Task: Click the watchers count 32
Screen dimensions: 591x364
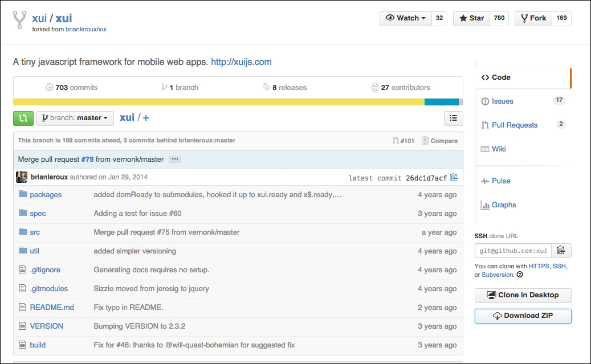Action: click(x=439, y=18)
